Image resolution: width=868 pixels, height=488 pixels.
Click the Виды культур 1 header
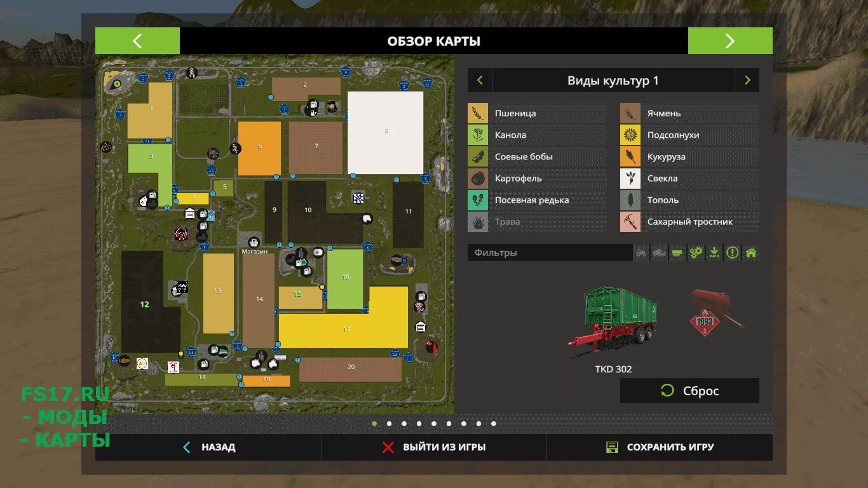click(x=613, y=81)
